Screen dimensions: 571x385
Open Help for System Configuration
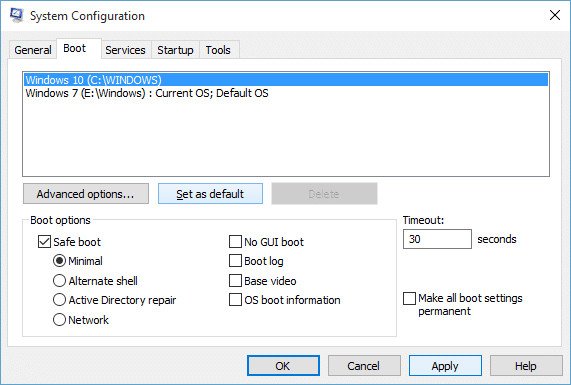pos(526,366)
